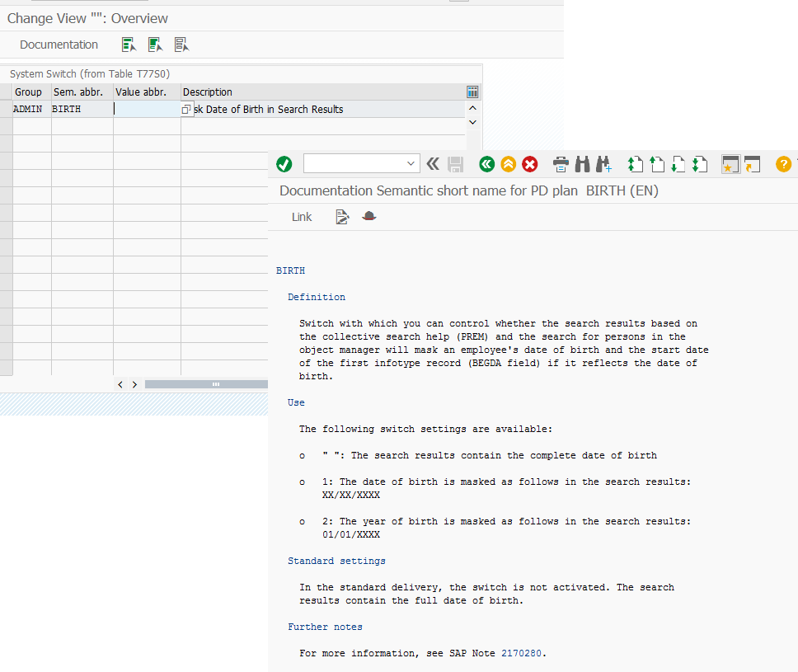Go to First Page icon

pyautogui.click(x=635, y=164)
